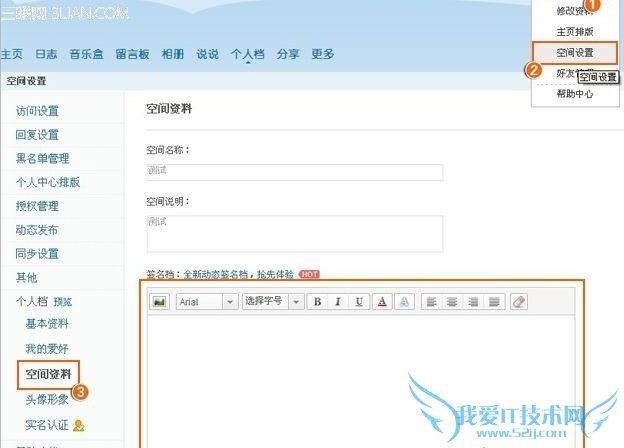Open the 更多 navigation menu
624x448 pixels.
pos(322,54)
